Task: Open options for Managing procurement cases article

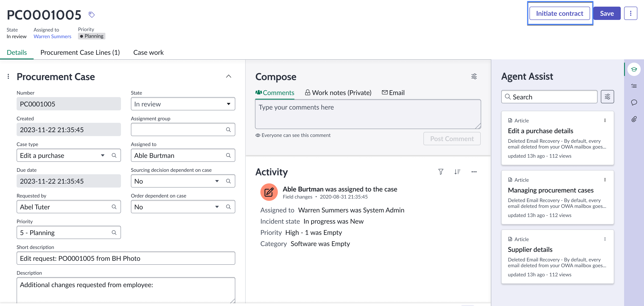Action: click(605, 180)
